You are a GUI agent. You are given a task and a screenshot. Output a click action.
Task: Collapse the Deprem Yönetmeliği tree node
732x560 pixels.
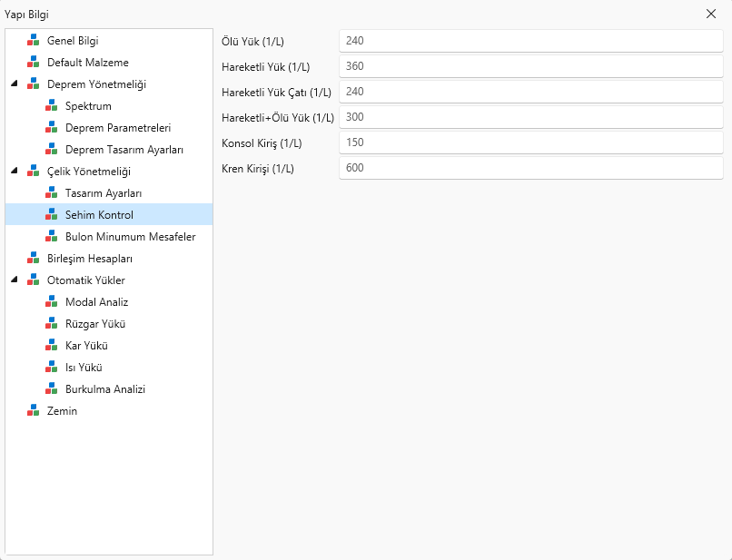(x=15, y=84)
